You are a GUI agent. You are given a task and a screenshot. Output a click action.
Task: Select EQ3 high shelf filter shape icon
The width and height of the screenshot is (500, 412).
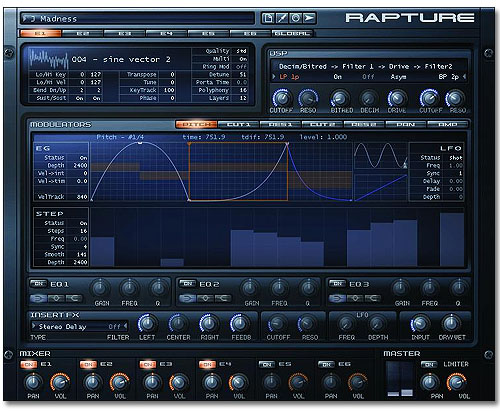point(372,298)
